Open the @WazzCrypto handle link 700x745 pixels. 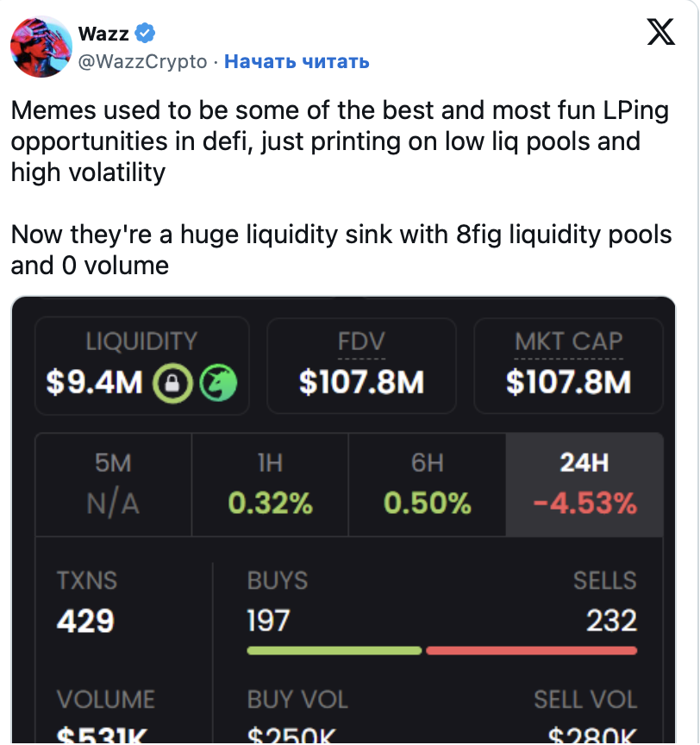143,61
